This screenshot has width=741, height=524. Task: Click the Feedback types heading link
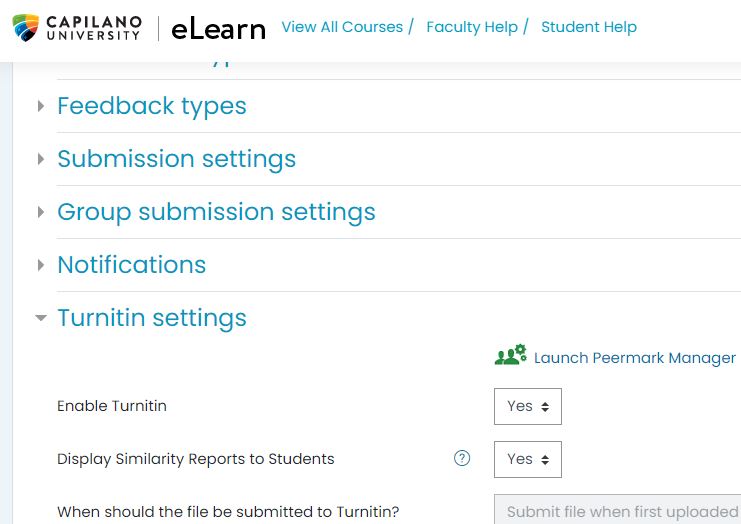152,106
